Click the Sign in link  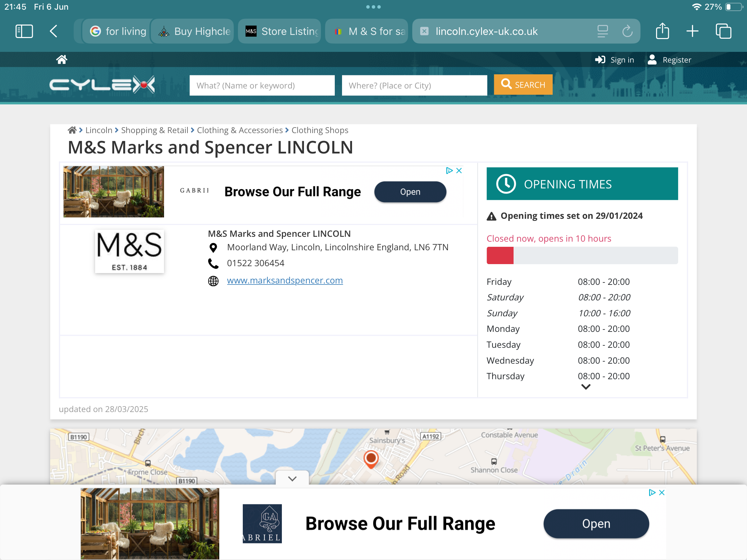622,60
